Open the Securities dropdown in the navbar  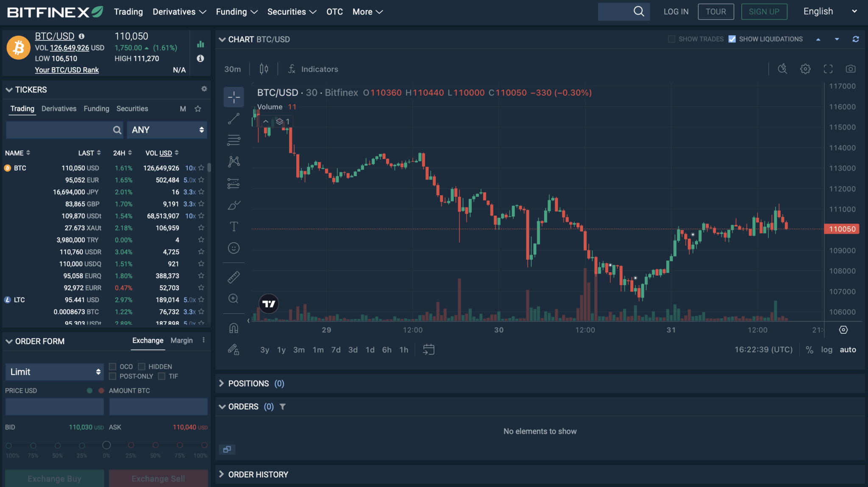coord(292,12)
